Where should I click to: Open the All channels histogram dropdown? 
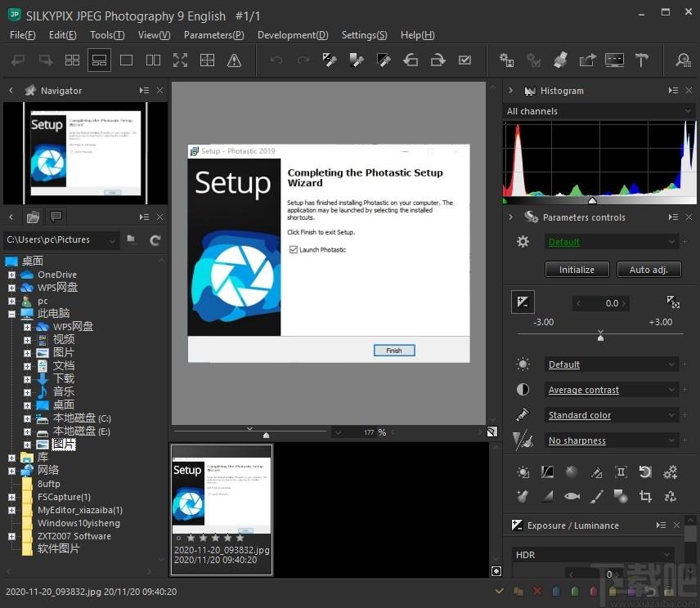(x=599, y=111)
